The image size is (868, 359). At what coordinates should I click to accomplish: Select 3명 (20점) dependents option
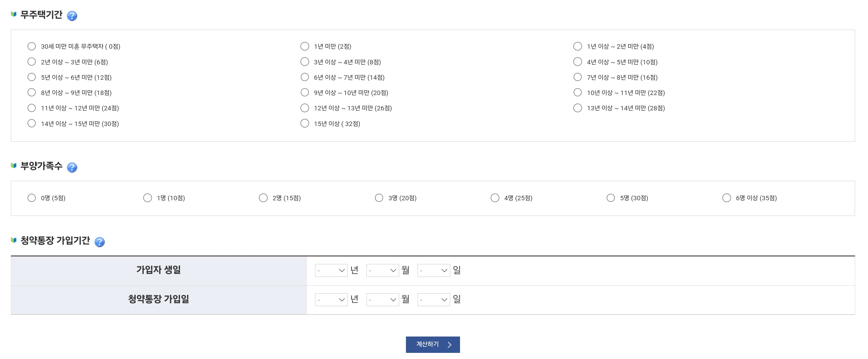coord(379,198)
